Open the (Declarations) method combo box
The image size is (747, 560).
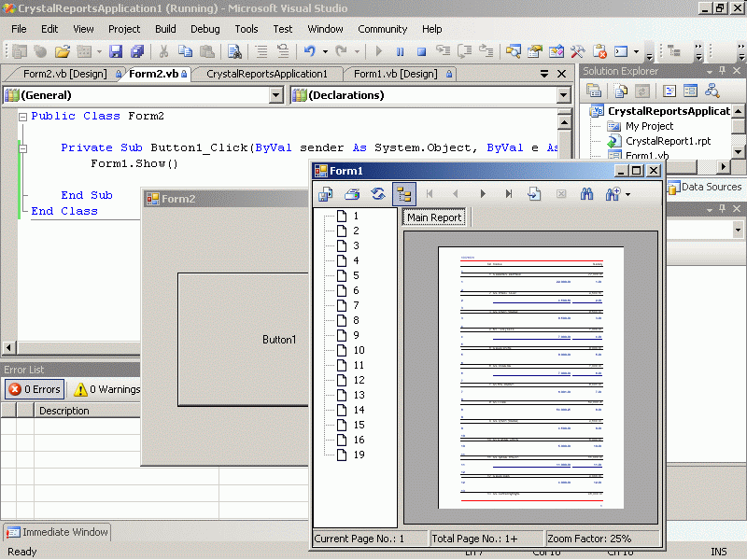click(x=564, y=95)
